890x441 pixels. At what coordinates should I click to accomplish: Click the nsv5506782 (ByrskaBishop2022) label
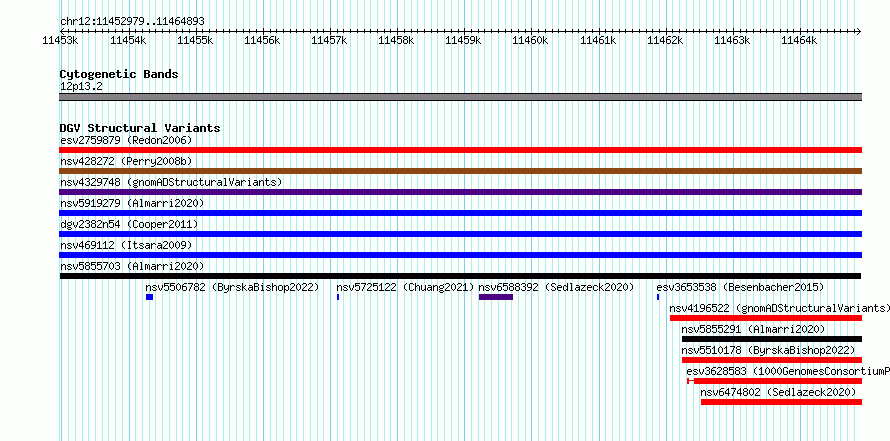click(232, 287)
